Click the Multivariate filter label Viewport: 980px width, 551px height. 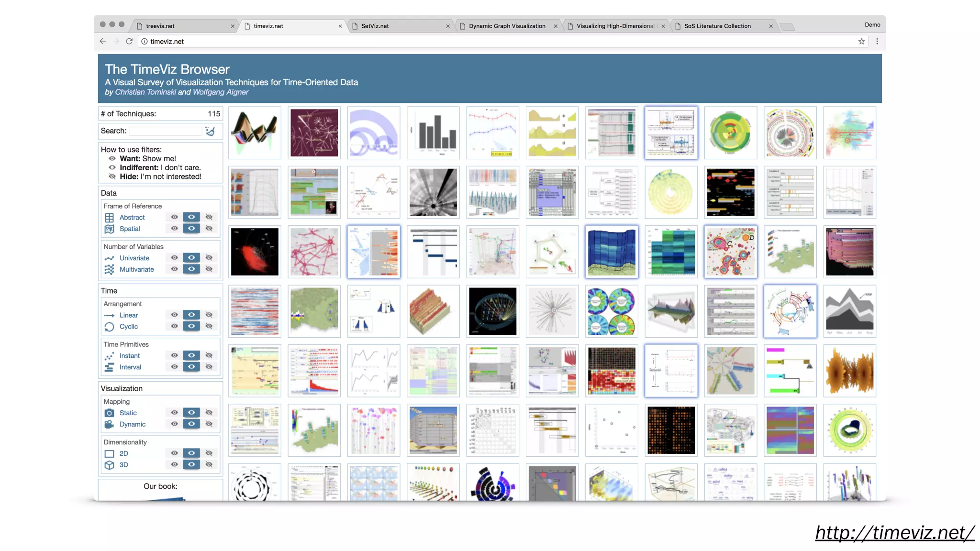pos(137,270)
